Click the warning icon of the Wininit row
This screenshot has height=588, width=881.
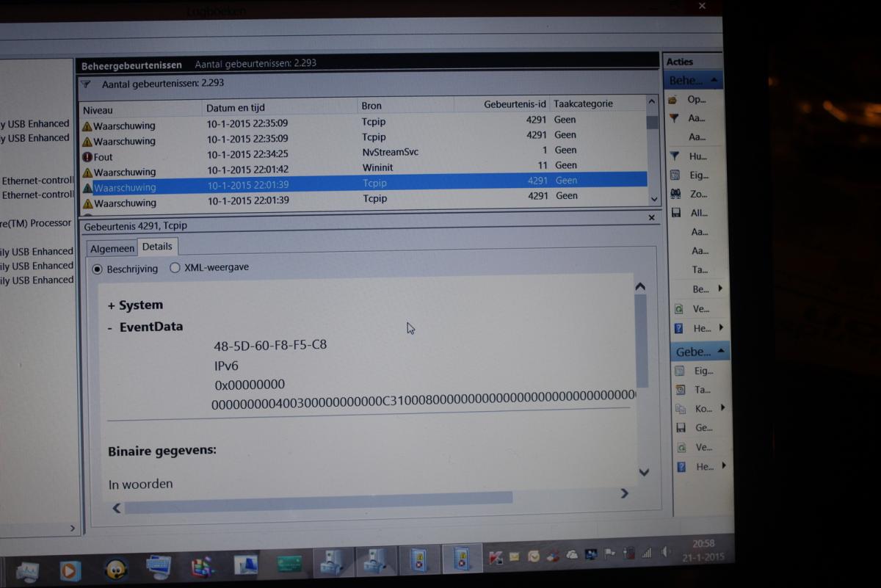pos(87,172)
